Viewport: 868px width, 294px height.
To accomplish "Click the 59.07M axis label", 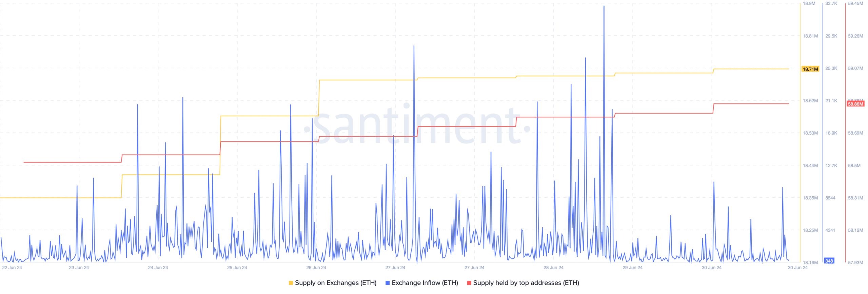I will point(855,68).
